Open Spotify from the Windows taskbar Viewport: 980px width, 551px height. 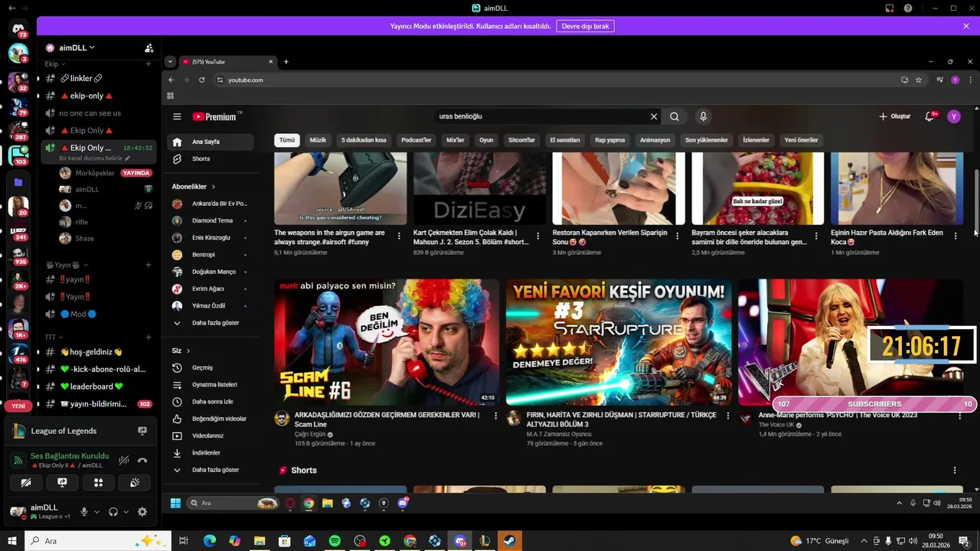coord(335,541)
